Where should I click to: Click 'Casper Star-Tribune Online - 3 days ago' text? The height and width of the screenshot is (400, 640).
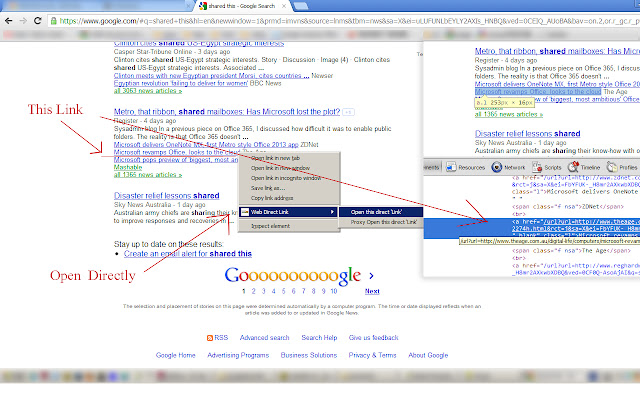(172, 52)
